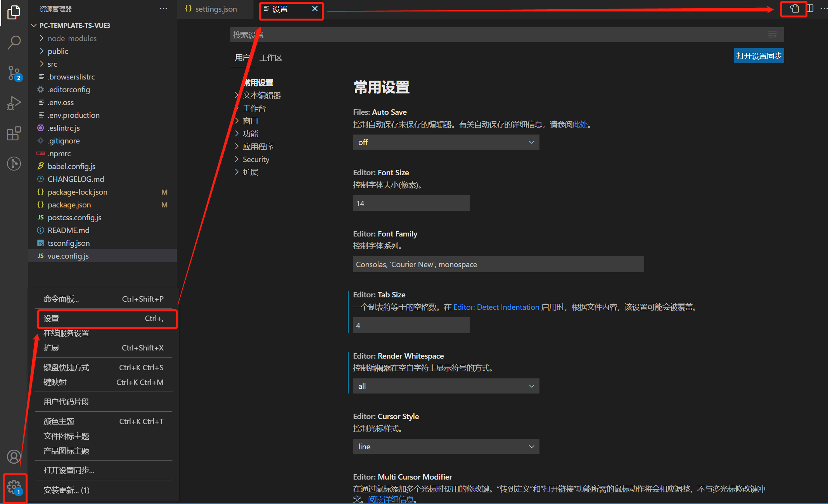Click the Manage gear icon
This screenshot has width=828, height=504.
pos(14,487)
